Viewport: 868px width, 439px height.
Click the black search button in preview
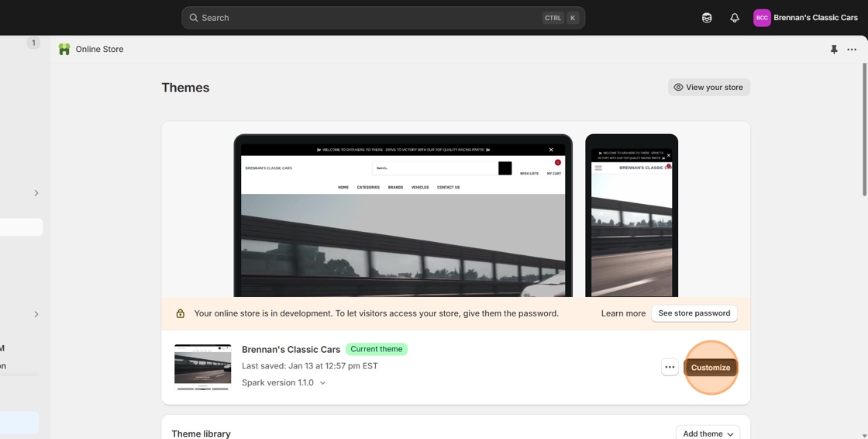(505, 168)
